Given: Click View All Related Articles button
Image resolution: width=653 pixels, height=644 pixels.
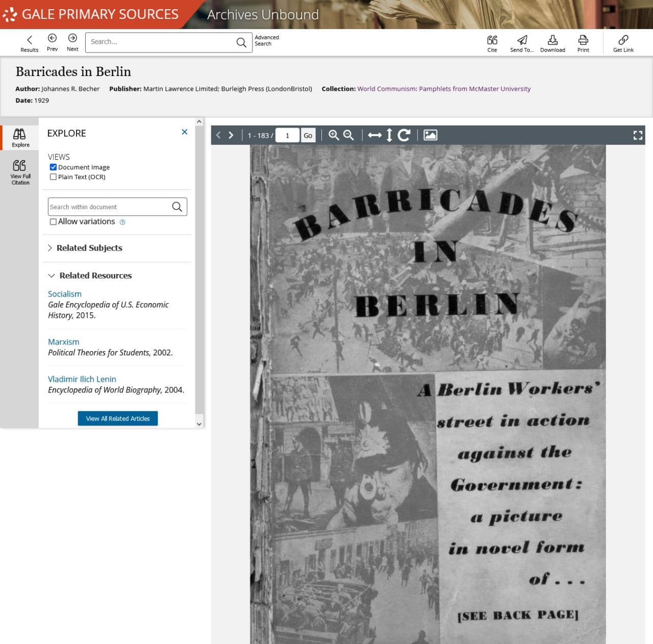Looking at the screenshot, I should click(x=118, y=418).
